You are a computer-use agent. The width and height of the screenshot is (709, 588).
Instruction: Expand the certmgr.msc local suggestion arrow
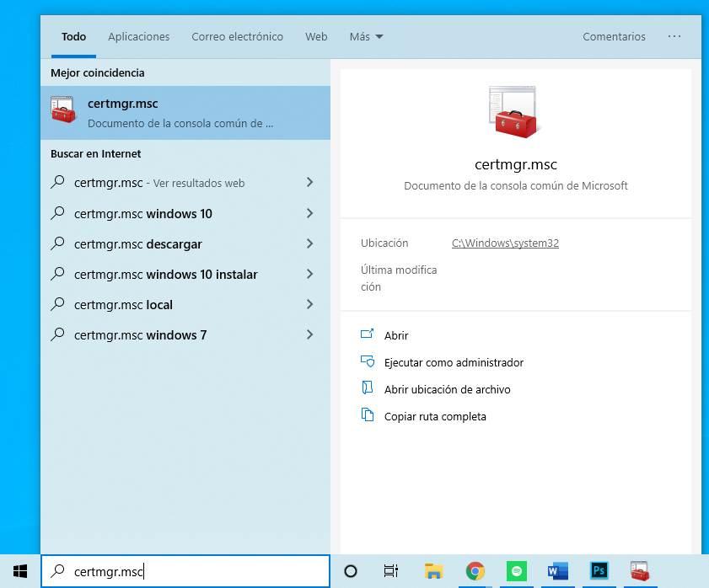coord(309,304)
